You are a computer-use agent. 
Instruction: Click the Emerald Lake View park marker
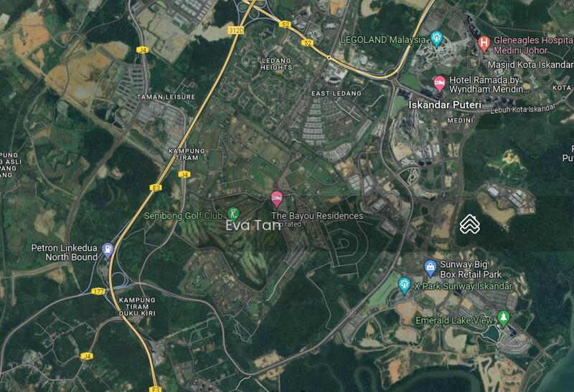[x=504, y=318]
